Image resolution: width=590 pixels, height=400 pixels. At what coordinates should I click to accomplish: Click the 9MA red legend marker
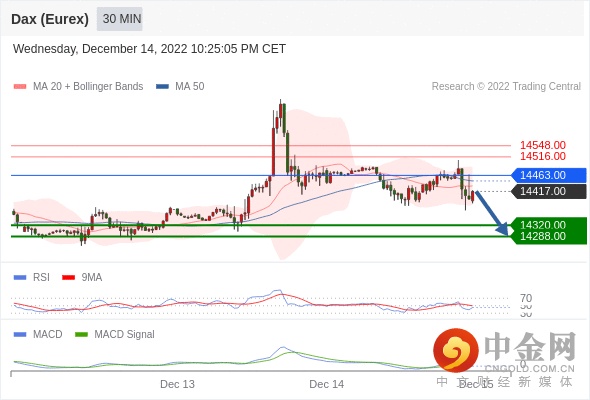click(x=68, y=278)
